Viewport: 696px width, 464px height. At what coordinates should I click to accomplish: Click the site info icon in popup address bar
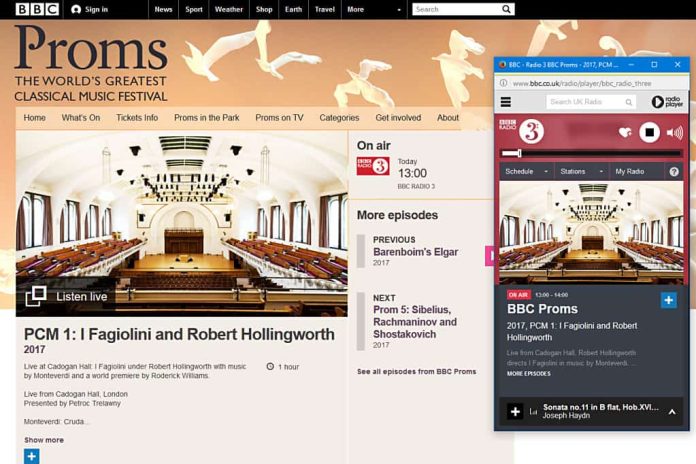[503, 83]
